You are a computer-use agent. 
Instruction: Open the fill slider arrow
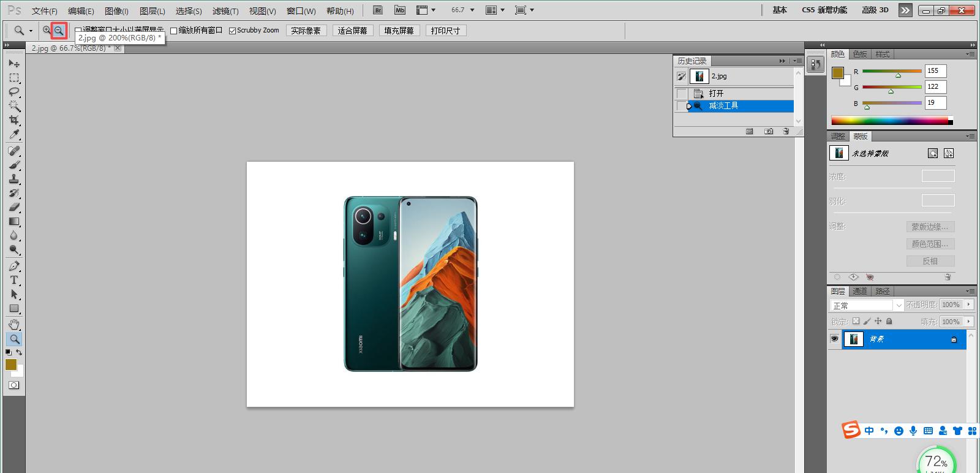pos(969,321)
